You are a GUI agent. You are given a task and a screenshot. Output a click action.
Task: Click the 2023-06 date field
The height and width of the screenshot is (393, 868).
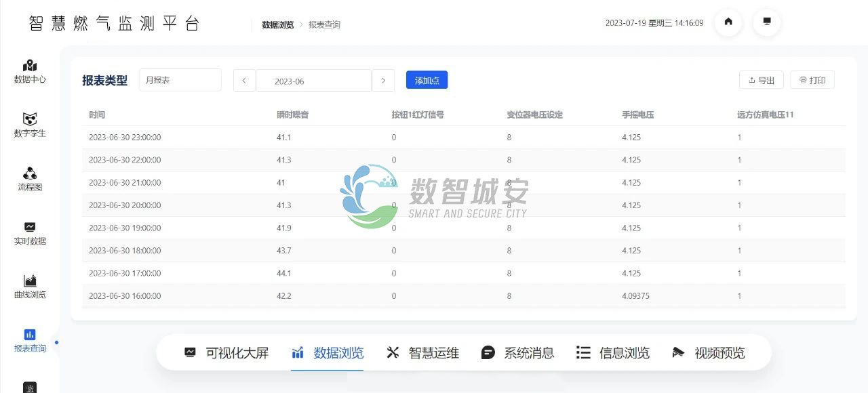tap(313, 81)
